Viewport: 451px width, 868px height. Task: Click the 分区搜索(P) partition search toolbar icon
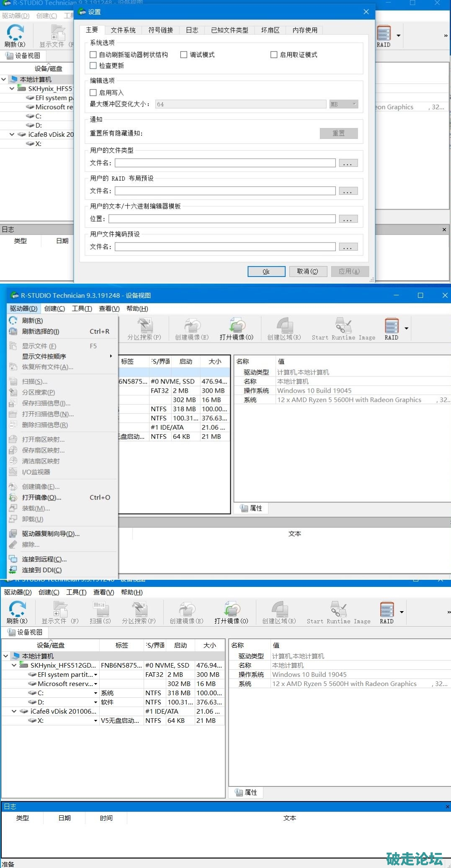click(x=139, y=612)
